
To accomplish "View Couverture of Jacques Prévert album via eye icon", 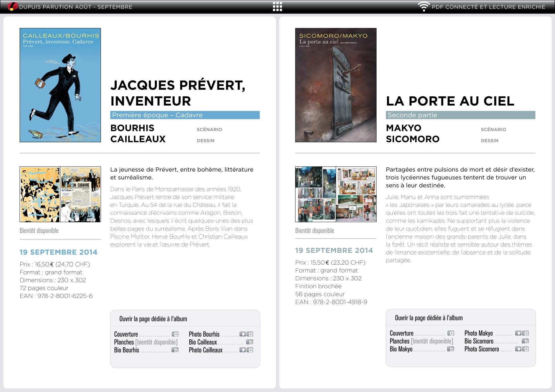I will 175,334.
